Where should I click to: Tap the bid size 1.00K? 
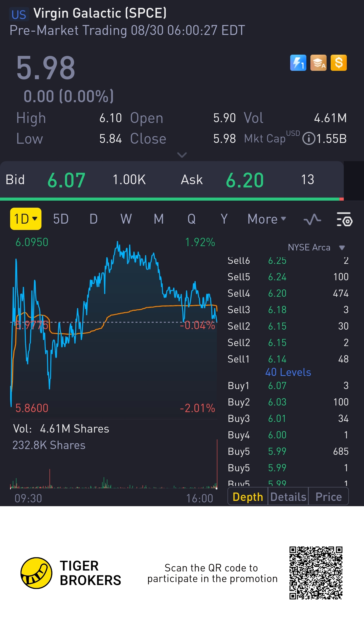click(129, 180)
